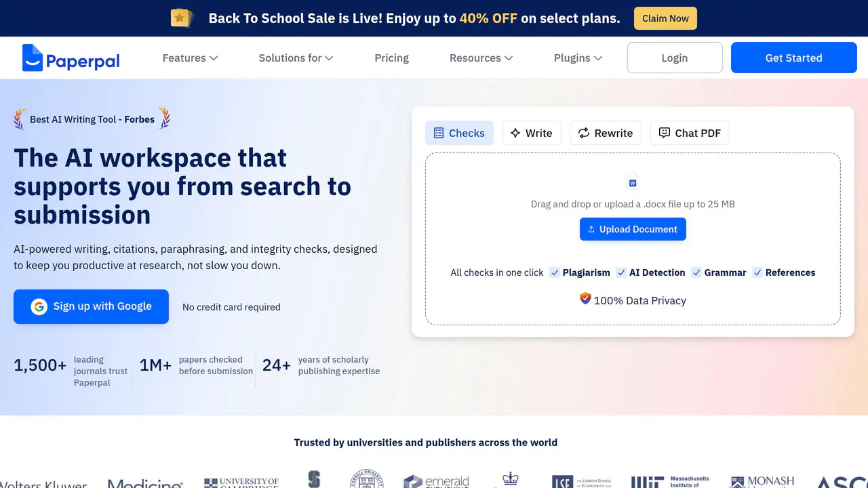The image size is (868, 488).
Task: Click the Massachusetts Institute of Technology logo
Action: click(670, 481)
